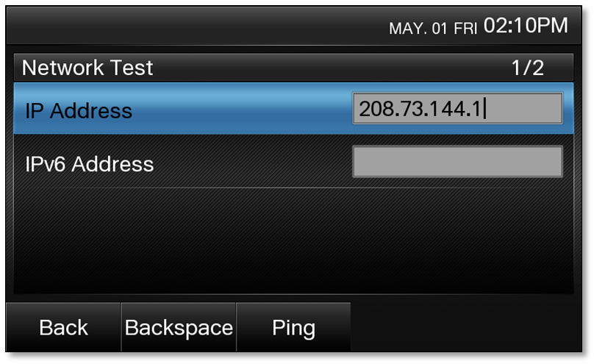The height and width of the screenshot is (364, 594).
Task: Focus the empty IPv6 Address field
Action: coord(457,162)
